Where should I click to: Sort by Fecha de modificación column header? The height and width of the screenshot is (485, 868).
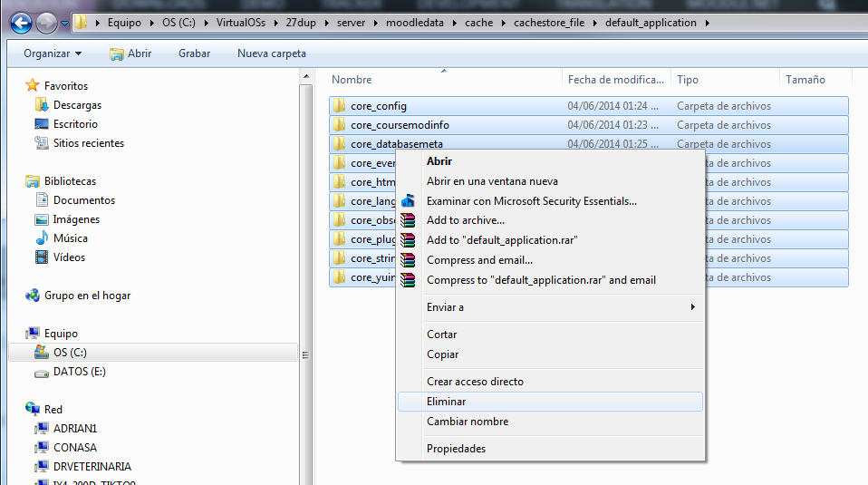(x=616, y=79)
